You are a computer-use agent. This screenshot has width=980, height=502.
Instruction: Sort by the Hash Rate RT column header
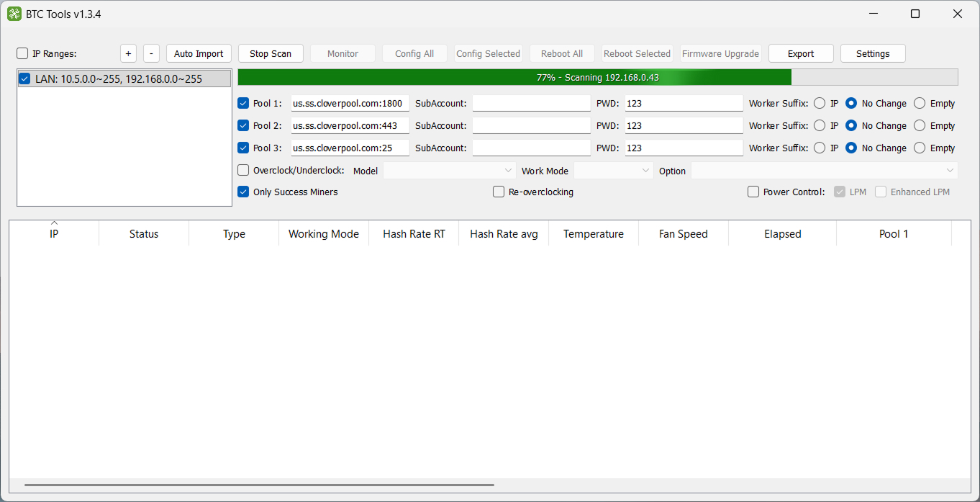click(x=414, y=234)
